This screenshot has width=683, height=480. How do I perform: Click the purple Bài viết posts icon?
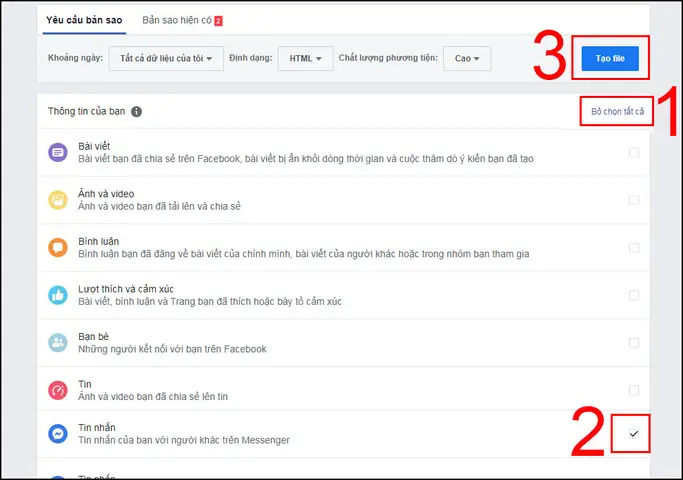pos(58,152)
